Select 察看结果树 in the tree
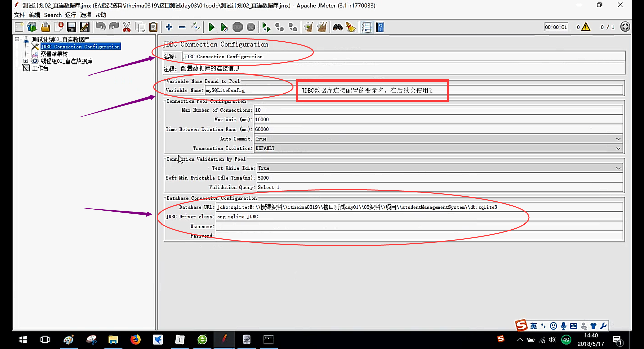Viewport: 644px width, 349px height. pyautogui.click(x=54, y=54)
